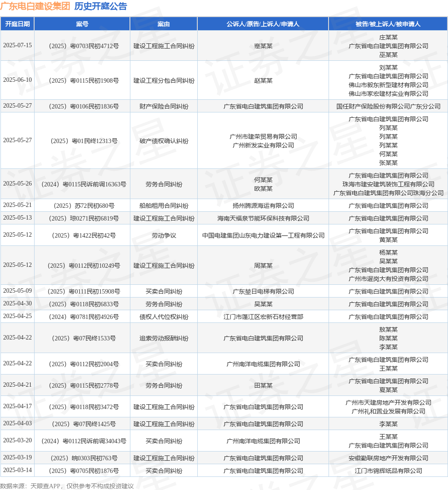Click 财产保险合同纠纷 cell
Image resolution: width=448 pixels, height=490 pixels.
[x=164, y=107]
